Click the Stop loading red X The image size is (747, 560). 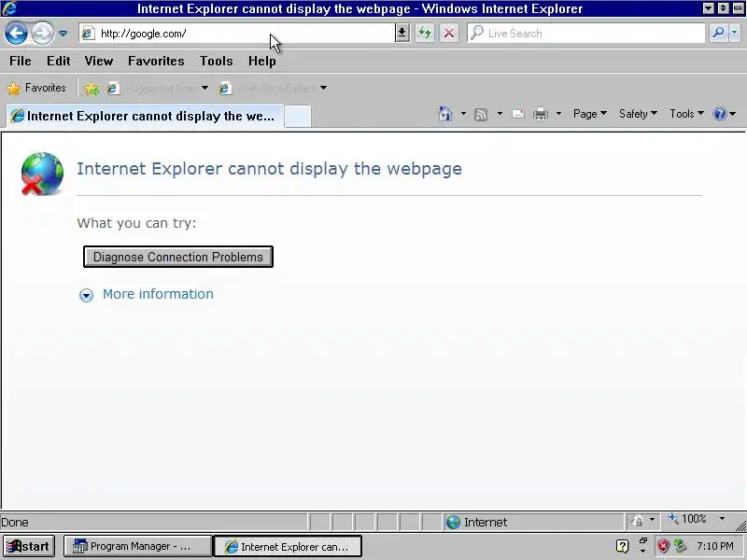coord(449,34)
